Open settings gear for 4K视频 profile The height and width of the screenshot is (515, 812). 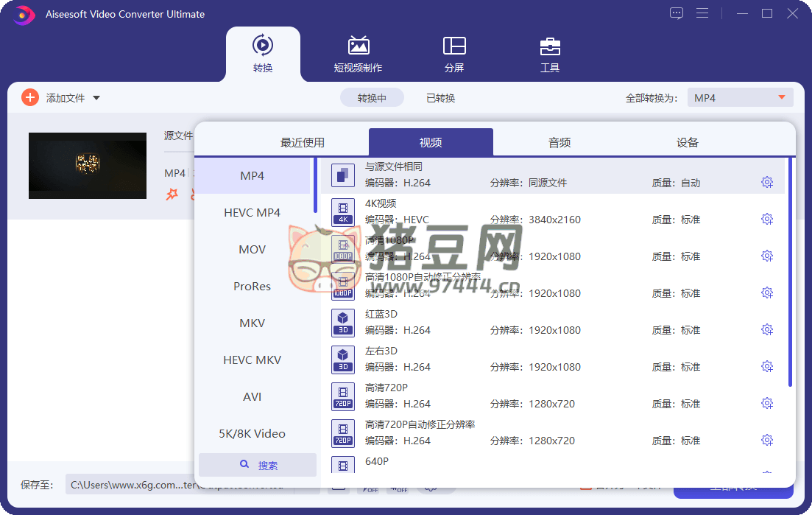tap(766, 219)
